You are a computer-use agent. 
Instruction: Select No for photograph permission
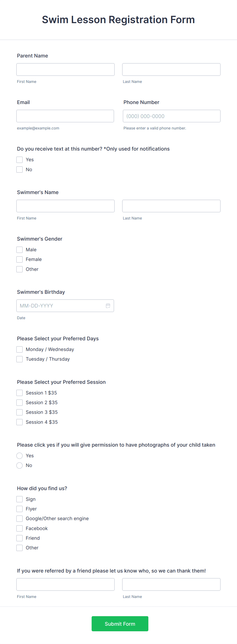[x=19, y=465]
